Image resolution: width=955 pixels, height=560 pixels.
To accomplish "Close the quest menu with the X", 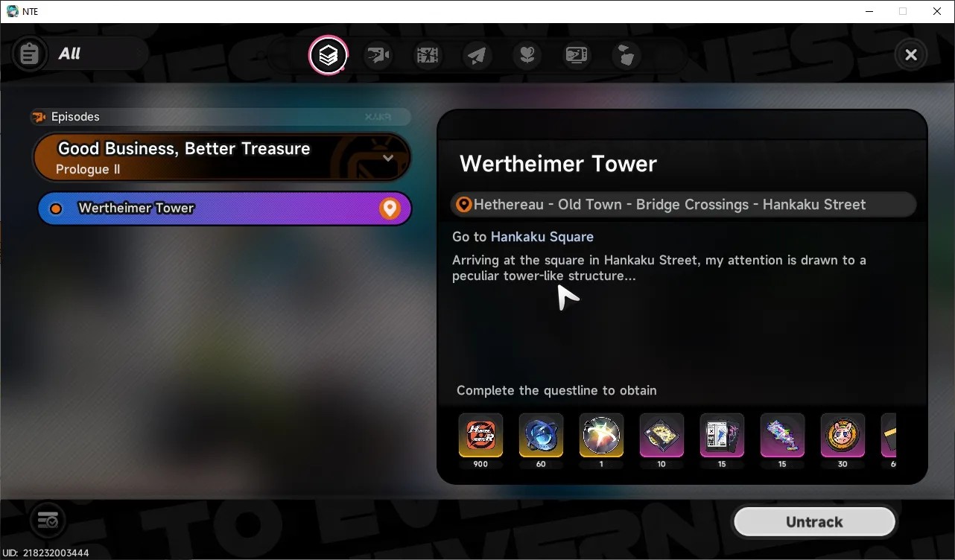I will (911, 54).
